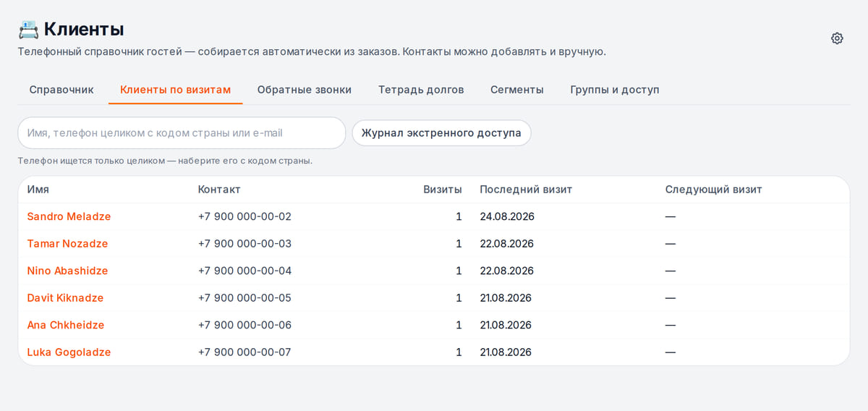Select the Клиенты по визитам tab
This screenshot has height=411, width=868.
176,90
